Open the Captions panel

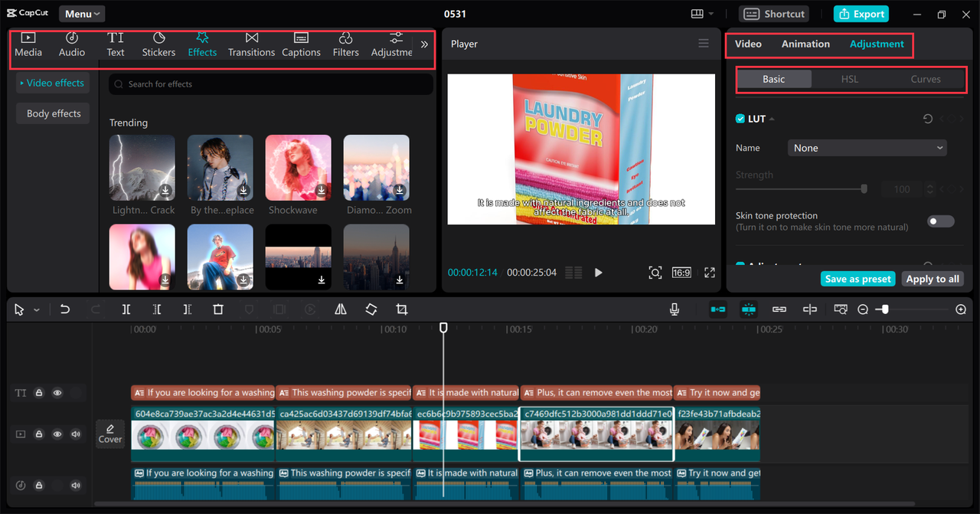[301, 44]
